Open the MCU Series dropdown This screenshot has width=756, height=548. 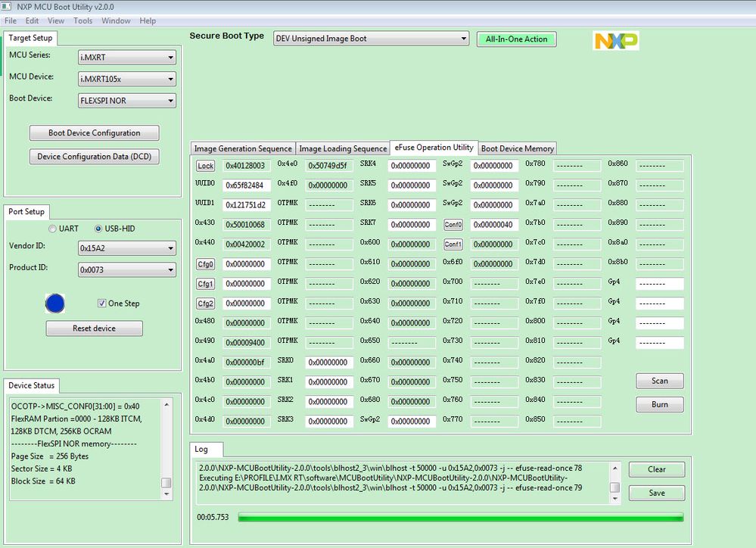click(127, 58)
